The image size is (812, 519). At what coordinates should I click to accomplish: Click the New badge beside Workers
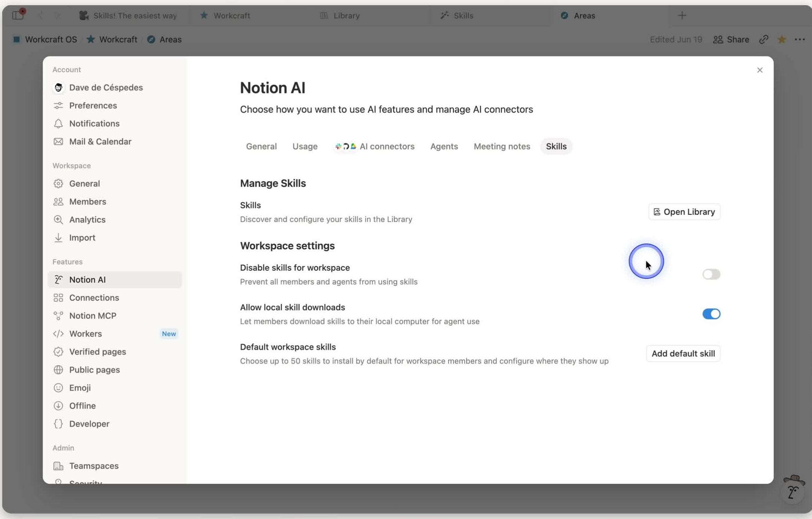[x=169, y=334]
